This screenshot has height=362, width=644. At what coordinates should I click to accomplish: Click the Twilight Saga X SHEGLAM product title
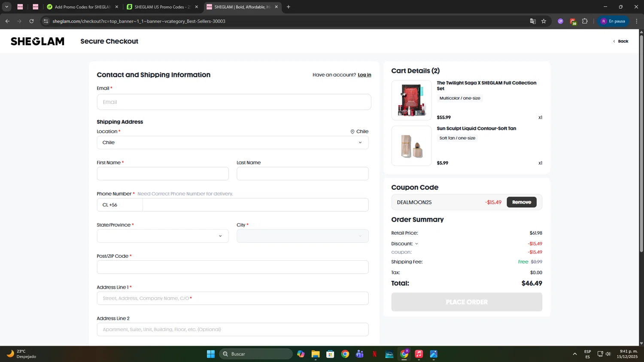(x=486, y=86)
